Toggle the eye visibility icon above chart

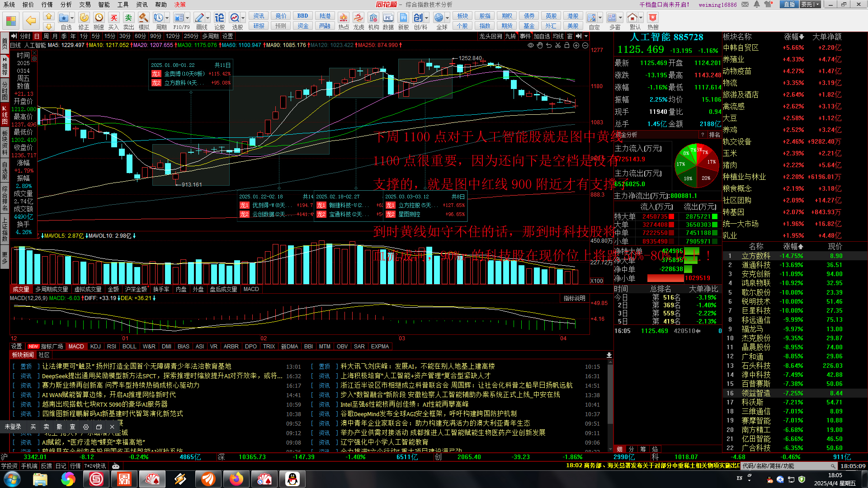531,45
